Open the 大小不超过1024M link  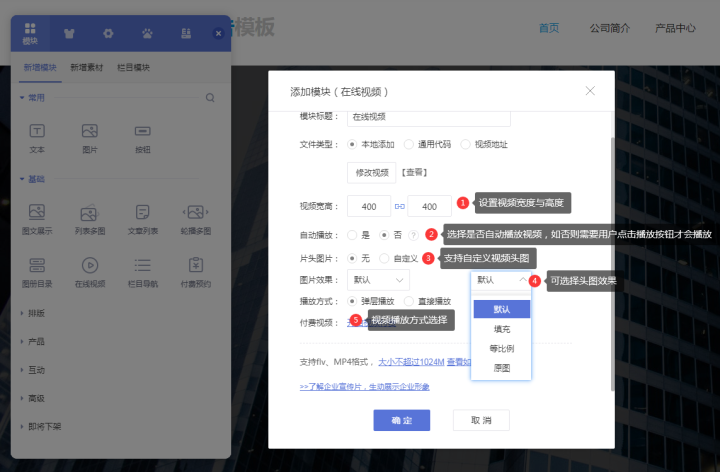click(411, 362)
